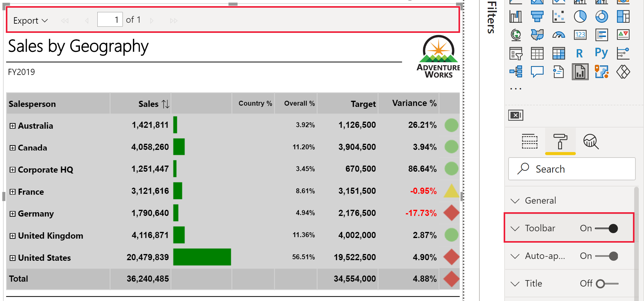This screenshot has width=644, height=301.
Task: Expand the Canada row
Action: (13, 148)
